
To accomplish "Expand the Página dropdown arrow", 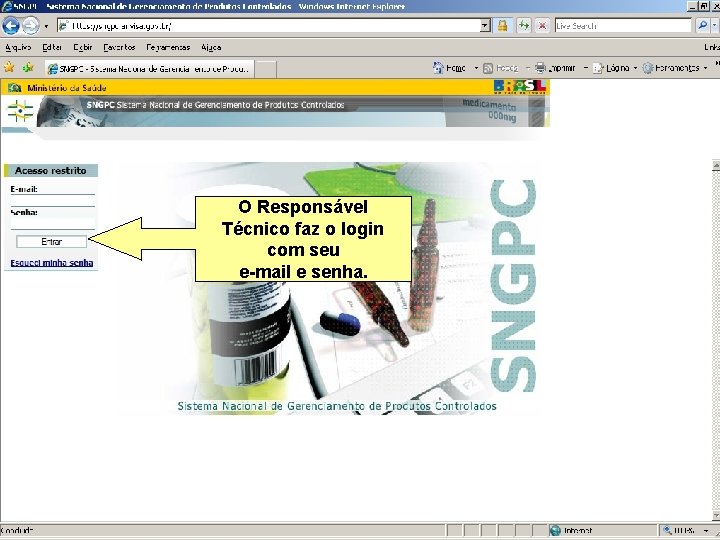I will [635, 68].
